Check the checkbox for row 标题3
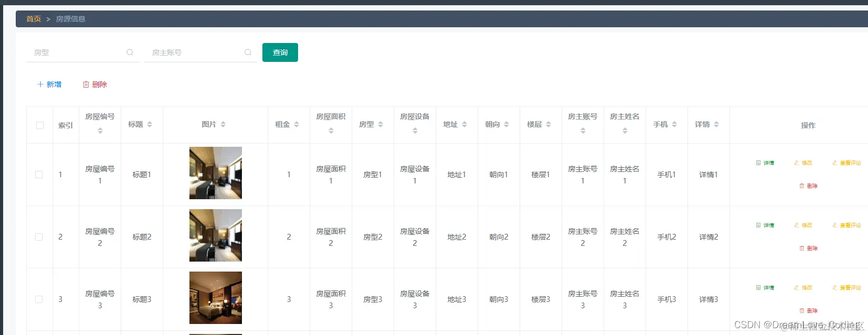 (39, 299)
